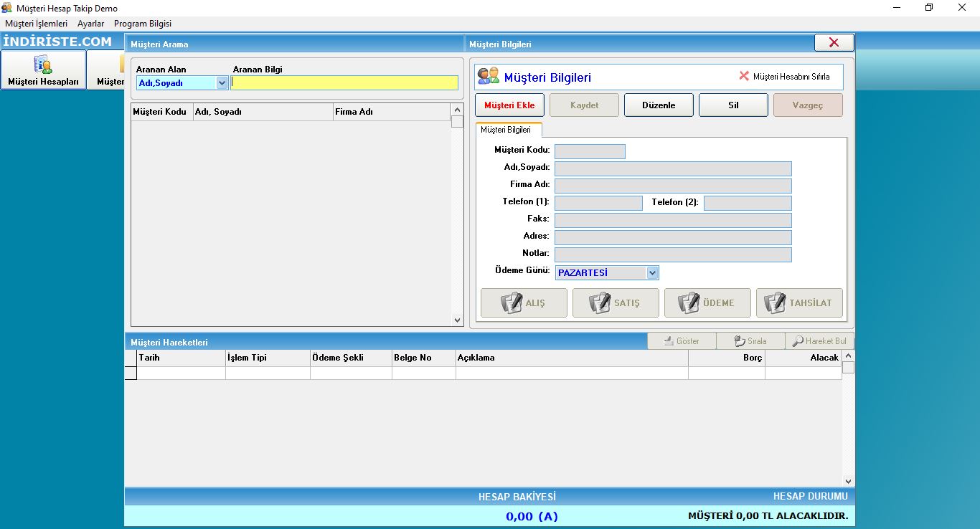This screenshot has height=529, width=980.
Task: Click the Vazgeç button
Action: pos(808,105)
